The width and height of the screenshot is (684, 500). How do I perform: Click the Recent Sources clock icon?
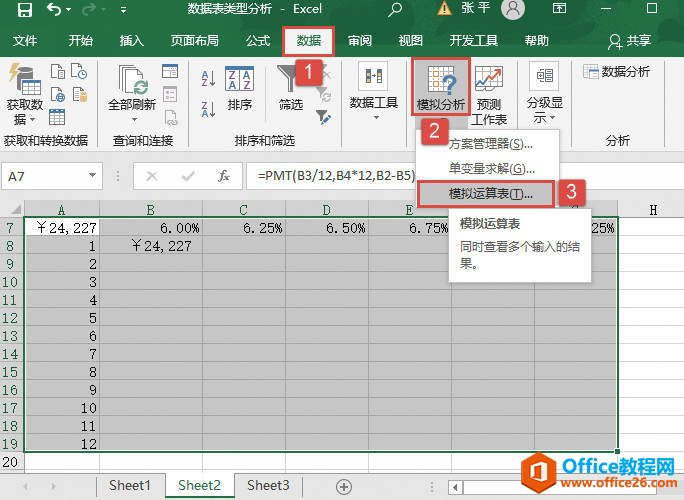pos(79,71)
